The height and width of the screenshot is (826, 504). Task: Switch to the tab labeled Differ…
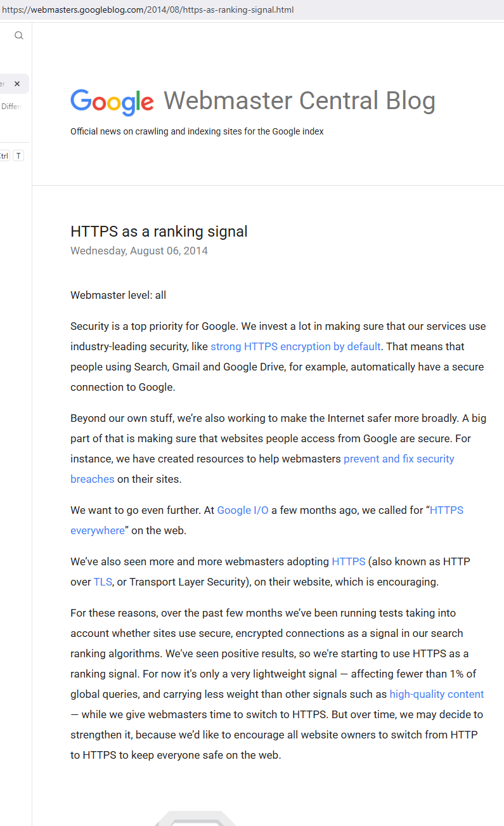point(11,107)
